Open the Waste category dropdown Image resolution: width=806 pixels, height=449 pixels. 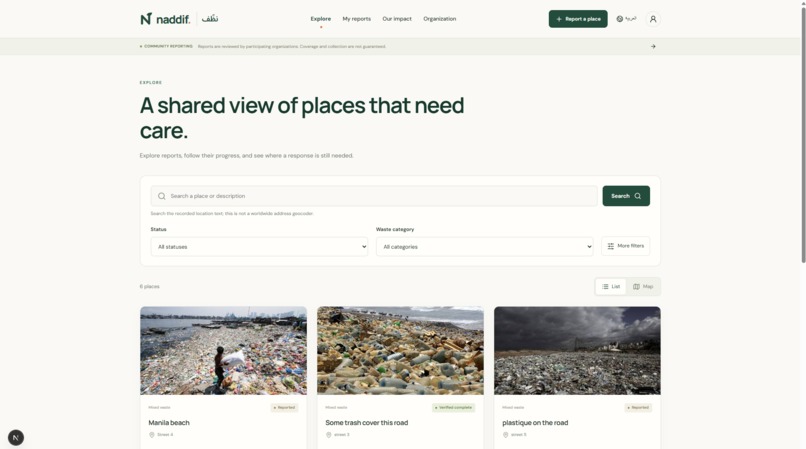(x=485, y=247)
